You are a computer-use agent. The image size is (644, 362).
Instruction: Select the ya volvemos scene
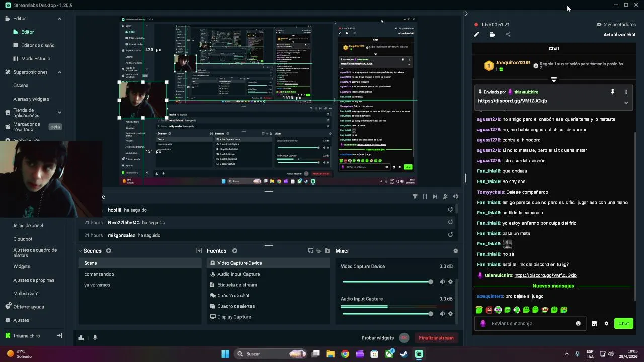[140, 285]
